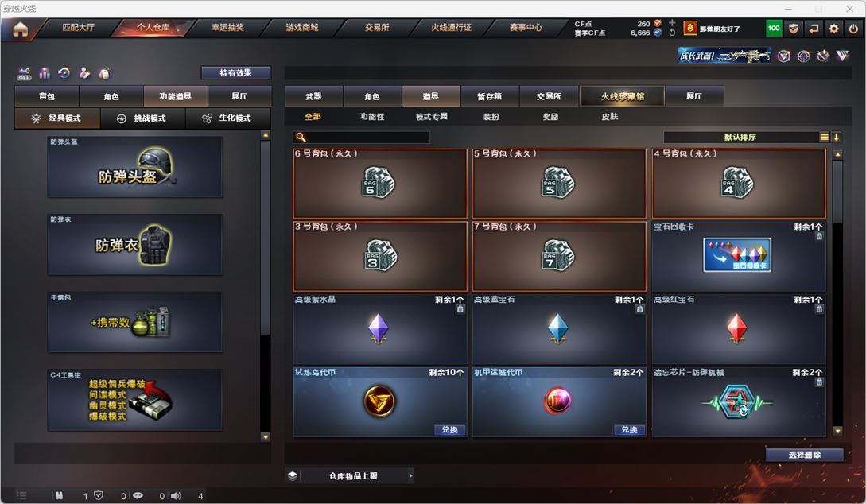Click the 选择删除 button
Viewport: 866px width, 504px height.
click(x=804, y=455)
